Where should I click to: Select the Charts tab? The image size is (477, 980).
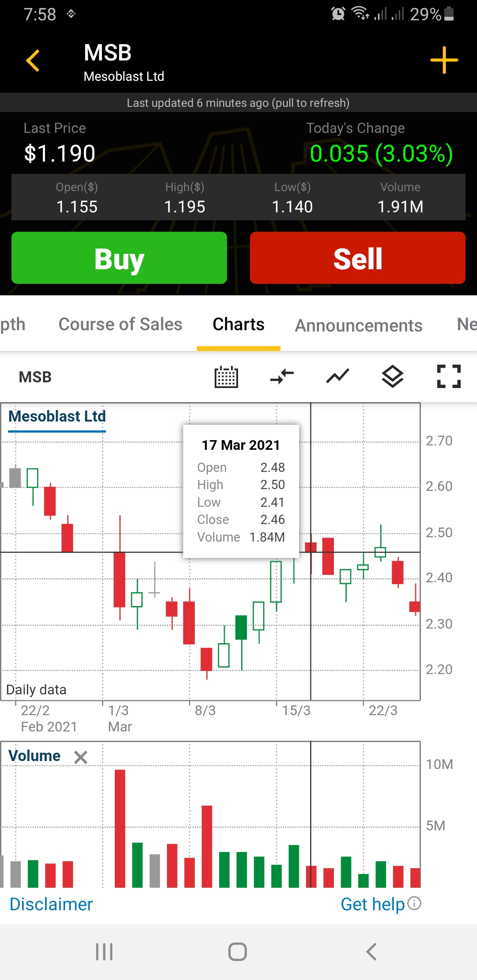(x=238, y=324)
